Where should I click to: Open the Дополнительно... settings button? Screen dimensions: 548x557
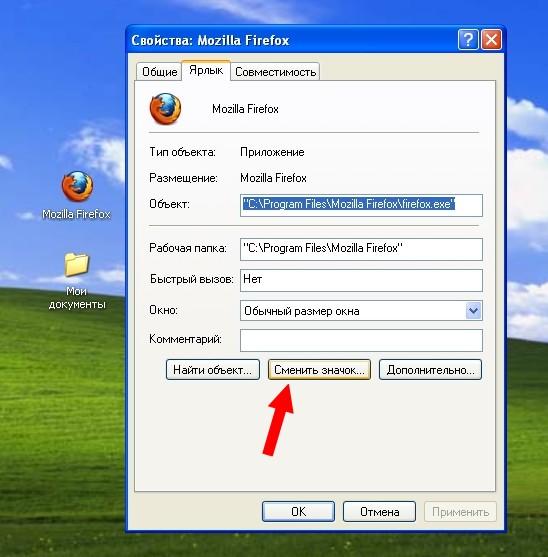(430, 370)
